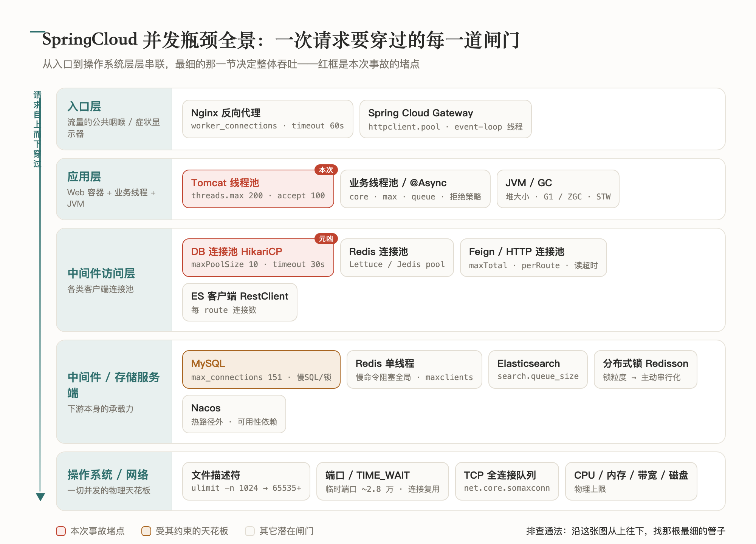Click the text worker_connections · timeout 60s

[x=268, y=126]
